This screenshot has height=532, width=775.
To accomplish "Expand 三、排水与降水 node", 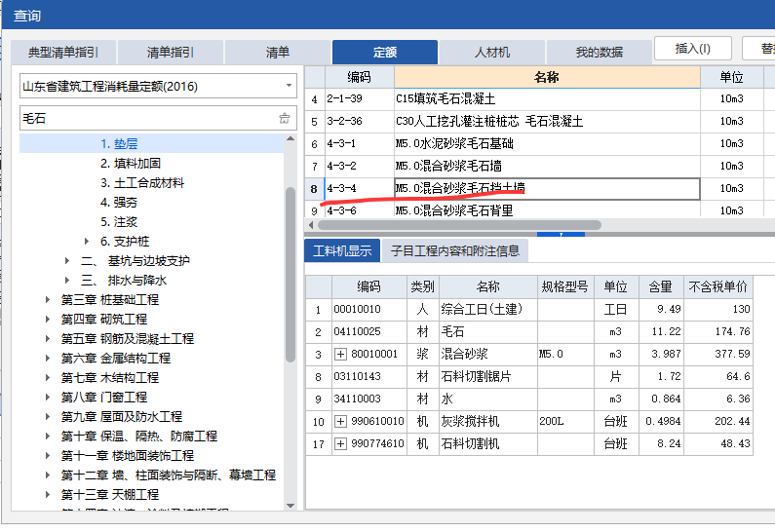I will click(67, 280).
